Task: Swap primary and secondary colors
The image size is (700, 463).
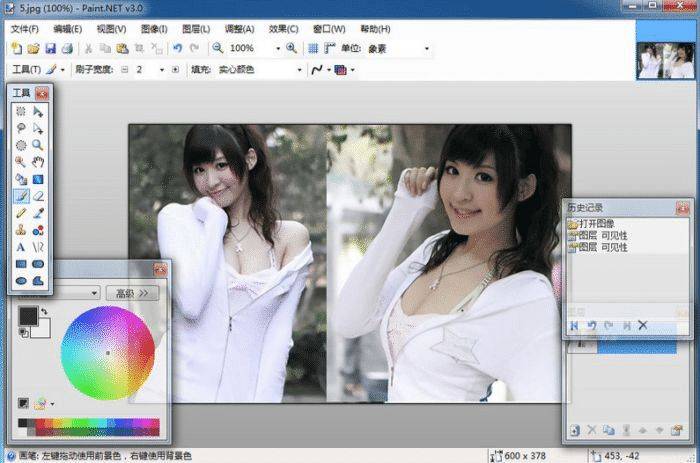Action: (x=44, y=313)
